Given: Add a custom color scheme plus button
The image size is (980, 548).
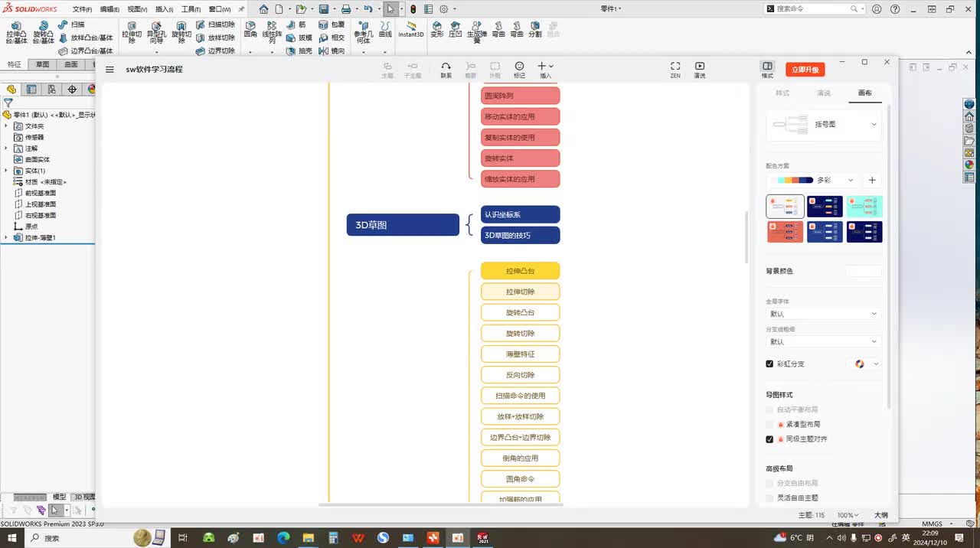Looking at the screenshot, I should pyautogui.click(x=872, y=180).
